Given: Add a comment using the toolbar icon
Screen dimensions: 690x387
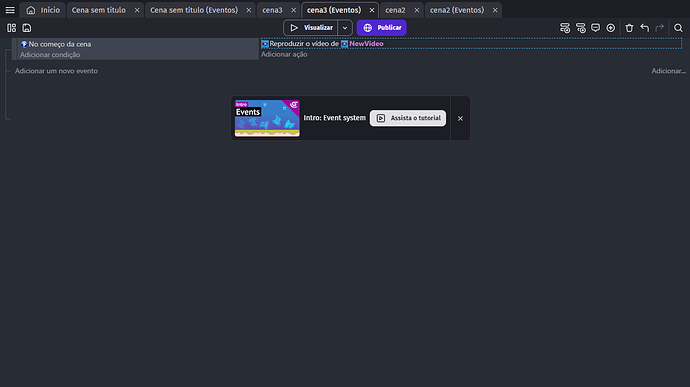Looking at the screenshot, I should click(595, 28).
